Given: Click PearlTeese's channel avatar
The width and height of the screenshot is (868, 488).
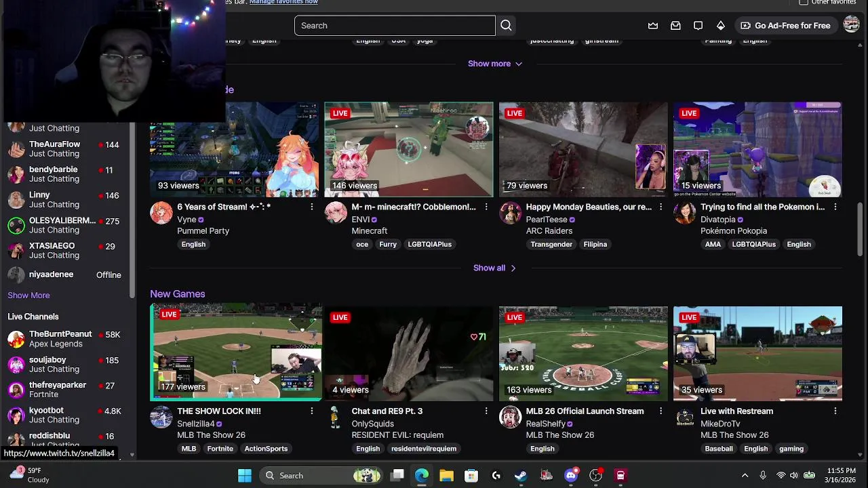Looking at the screenshot, I should pos(510,213).
